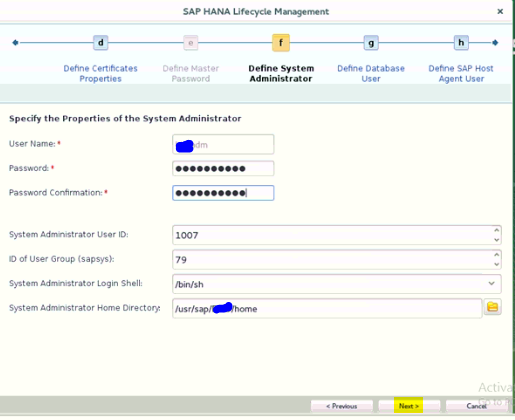Focus the Password field
This screenshot has width=515, height=420.
[223, 168]
